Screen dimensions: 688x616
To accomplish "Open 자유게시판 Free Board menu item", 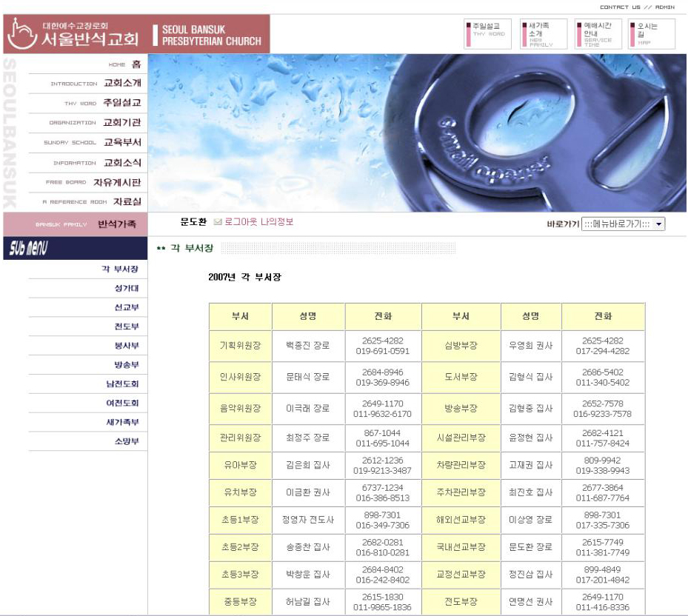I will click(x=116, y=182).
